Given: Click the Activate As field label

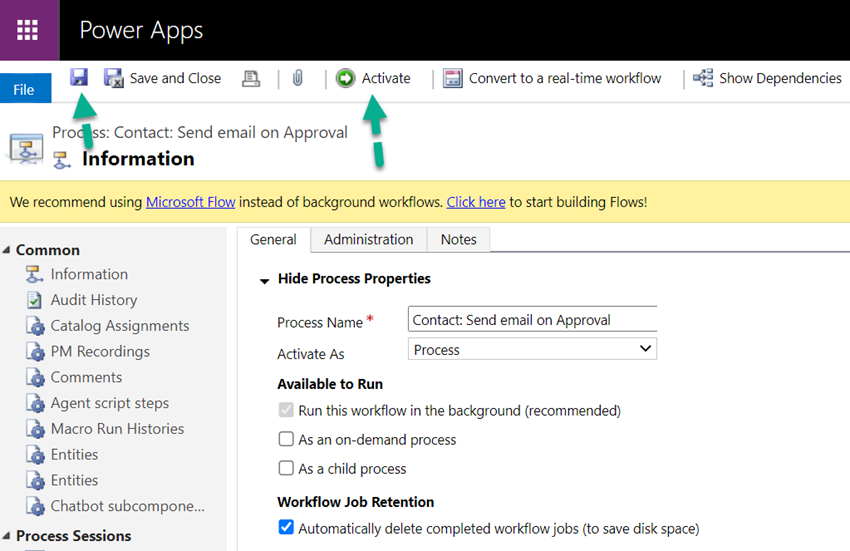Looking at the screenshot, I should (311, 354).
